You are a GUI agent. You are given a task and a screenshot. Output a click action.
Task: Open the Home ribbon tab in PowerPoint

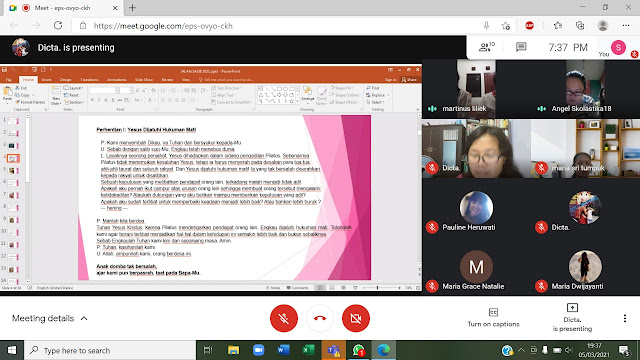click(x=28, y=80)
